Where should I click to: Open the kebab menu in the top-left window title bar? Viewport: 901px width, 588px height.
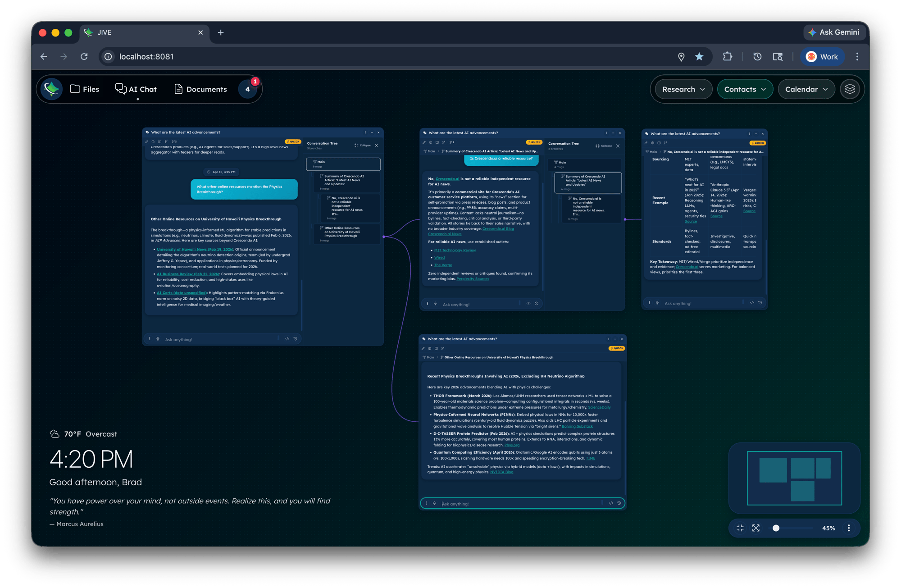pyautogui.click(x=365, y=132)
